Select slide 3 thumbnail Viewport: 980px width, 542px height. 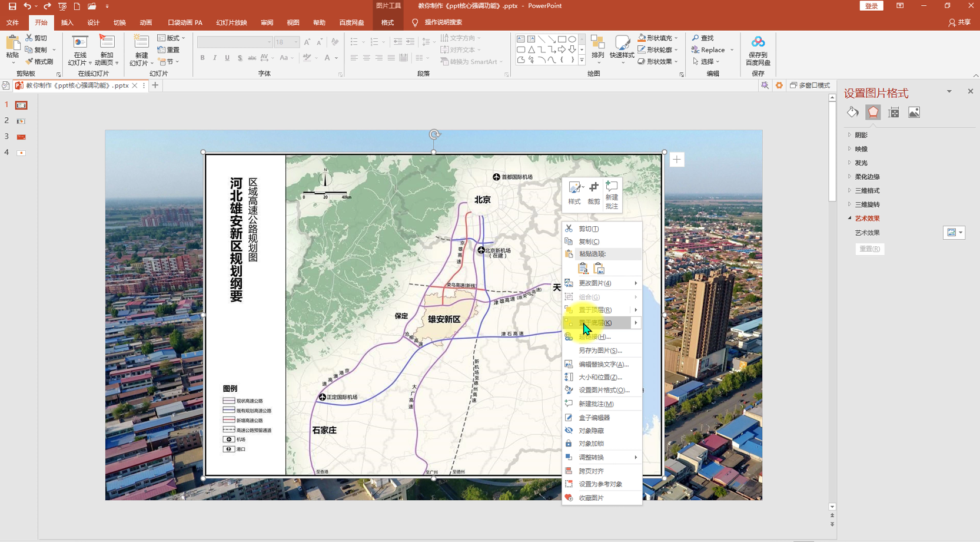point(21,137)
